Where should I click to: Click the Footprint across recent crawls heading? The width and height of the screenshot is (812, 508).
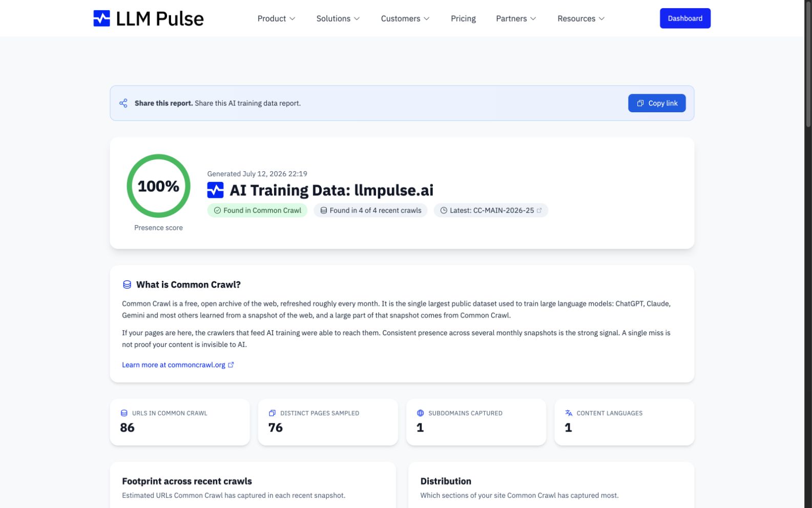(x=187, y=481)
